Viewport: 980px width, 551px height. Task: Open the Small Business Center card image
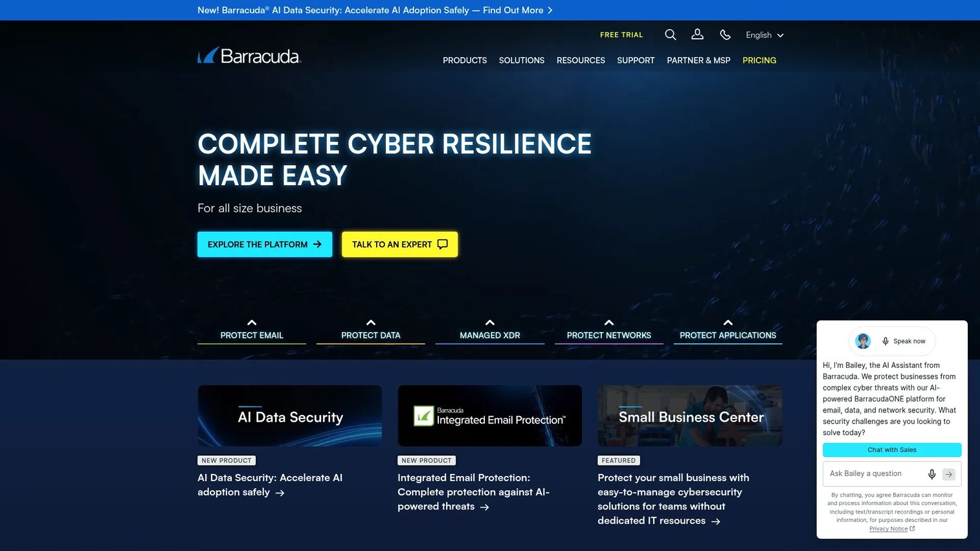[690, 416]
